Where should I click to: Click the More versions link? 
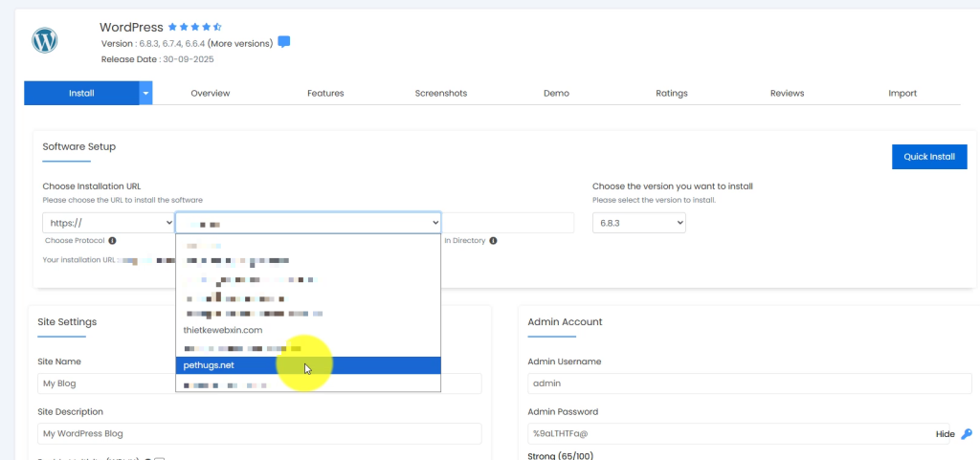[x=240, y=44]
